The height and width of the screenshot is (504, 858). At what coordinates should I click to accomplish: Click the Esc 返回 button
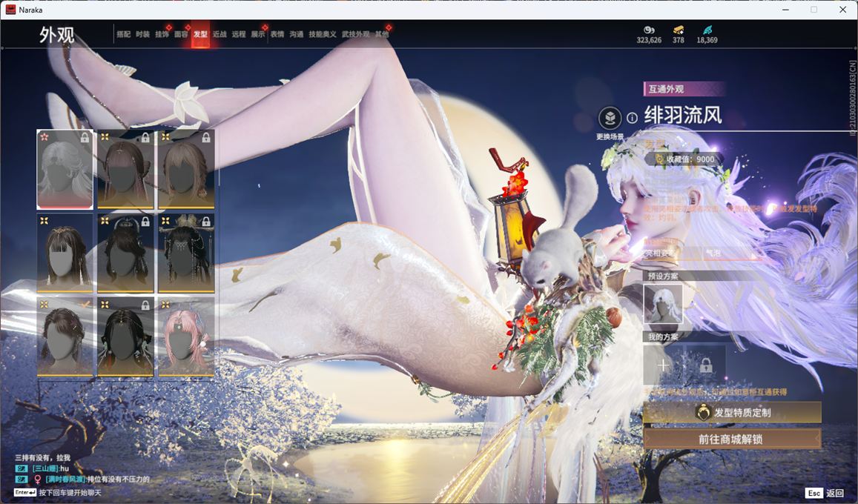pos(825,493)
